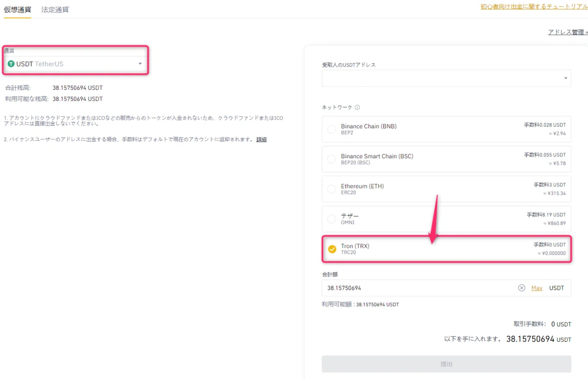Click 手数料0 USDT fee text
588x379 pixels.
(x=550, y=245)
